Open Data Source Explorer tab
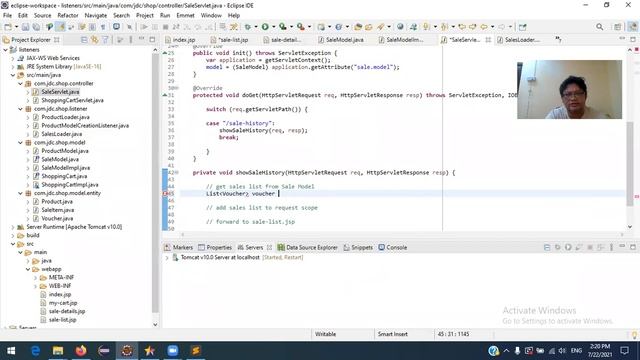The height and width of the screenshot is (360, 640). coord(307,247)
